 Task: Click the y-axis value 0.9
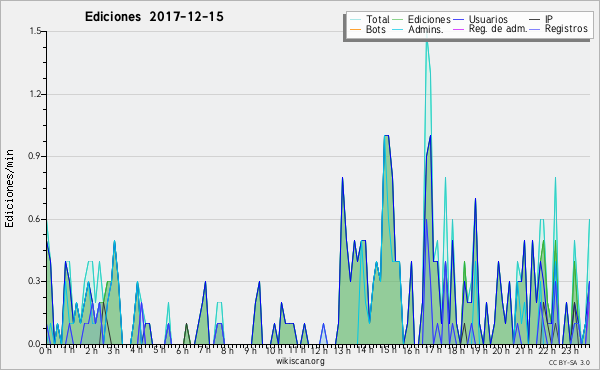(35, 156)
